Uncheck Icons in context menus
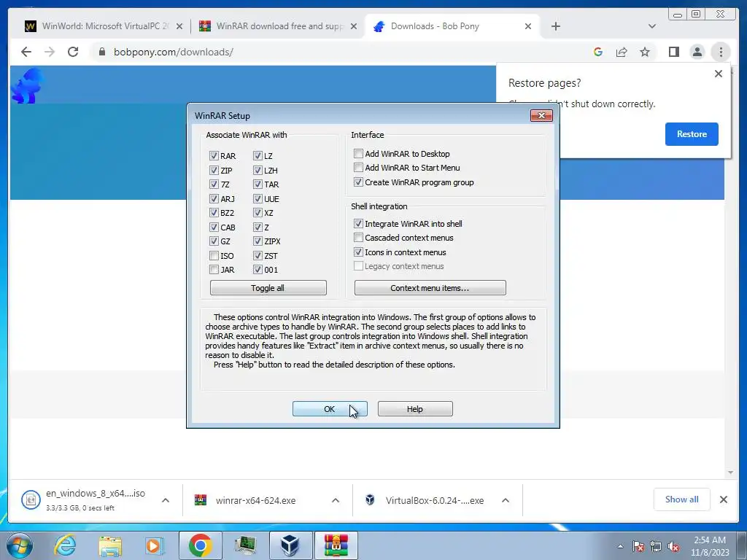The height and width of the screenshot is (560, 747). point(358,252)
